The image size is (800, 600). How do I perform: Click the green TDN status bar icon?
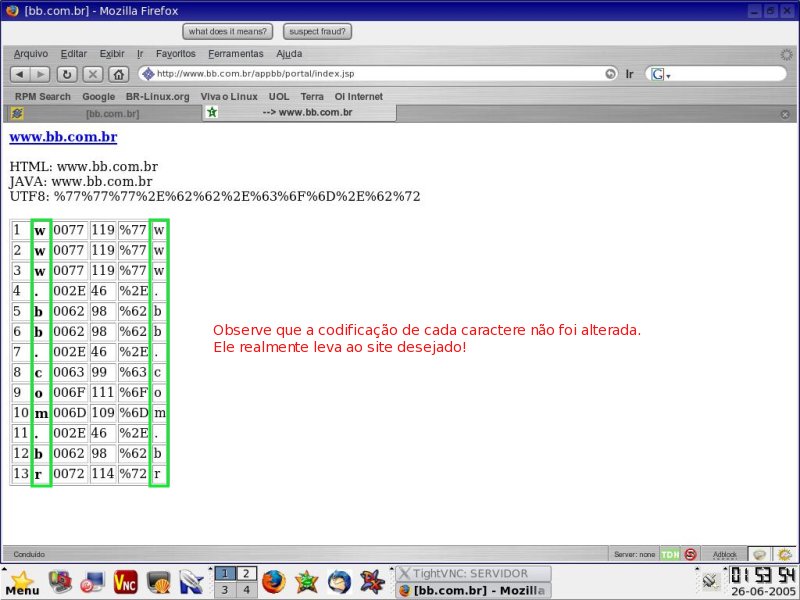(x=670, y=555)
